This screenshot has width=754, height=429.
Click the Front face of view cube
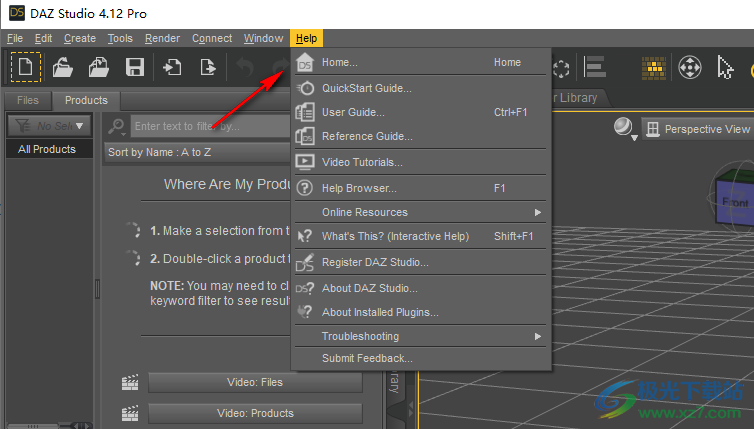tap(734, 202)
